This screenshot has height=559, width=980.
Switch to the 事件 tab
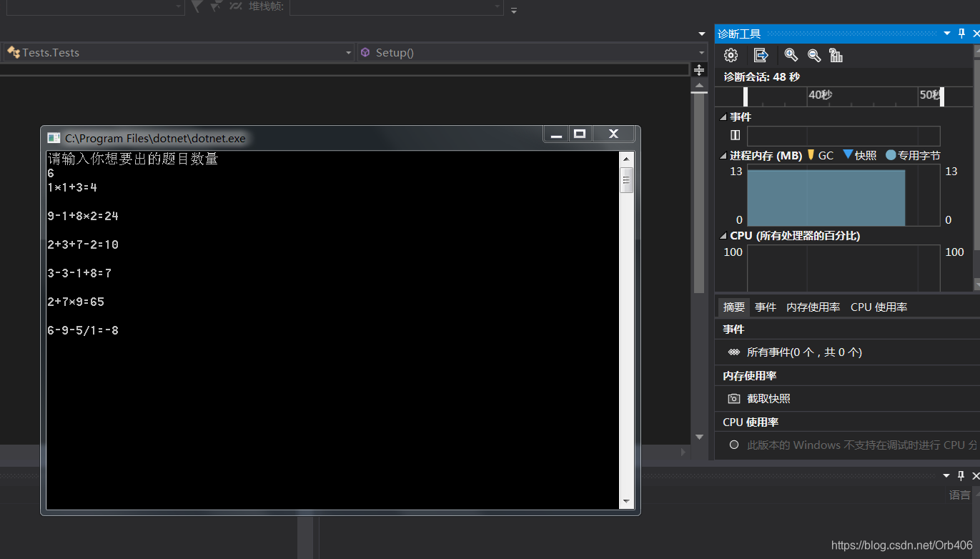[766, 307]
